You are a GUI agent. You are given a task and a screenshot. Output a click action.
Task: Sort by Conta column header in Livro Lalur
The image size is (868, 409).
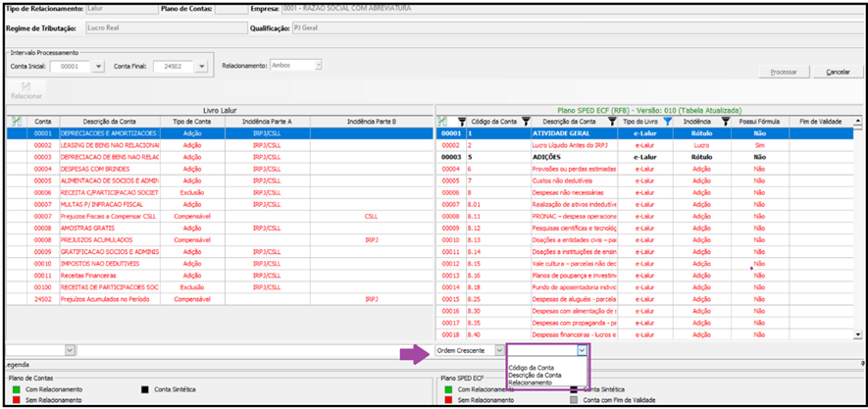[42, 122]
